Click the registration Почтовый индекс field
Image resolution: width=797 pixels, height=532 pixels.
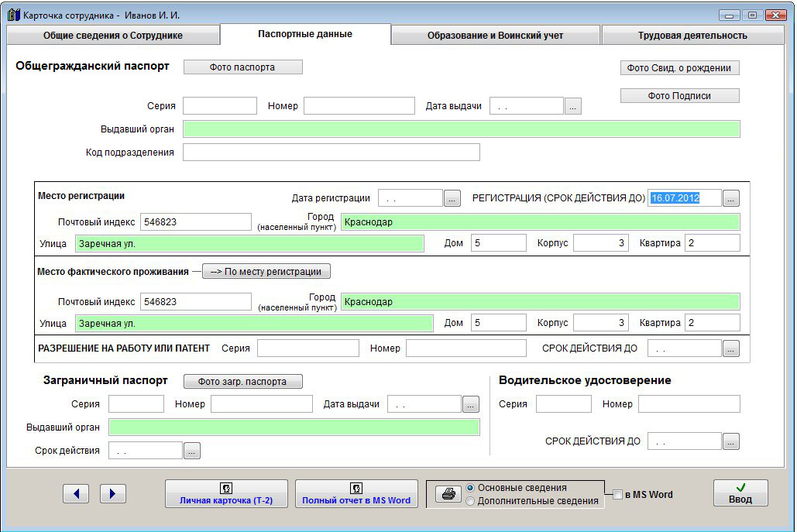coord(196,222)
